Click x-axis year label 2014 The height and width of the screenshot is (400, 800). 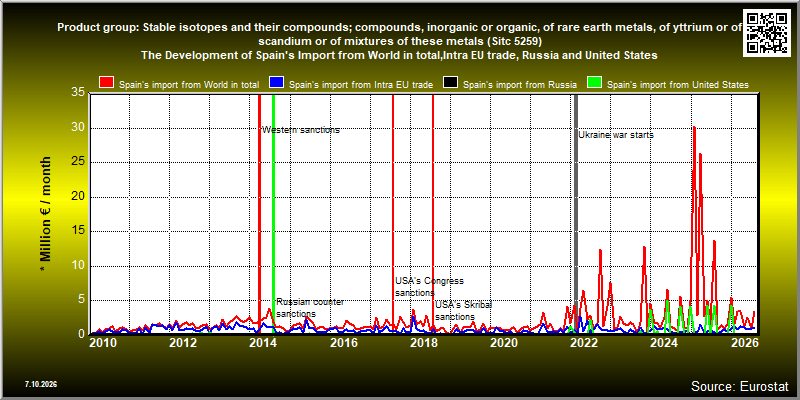[263, 343]
